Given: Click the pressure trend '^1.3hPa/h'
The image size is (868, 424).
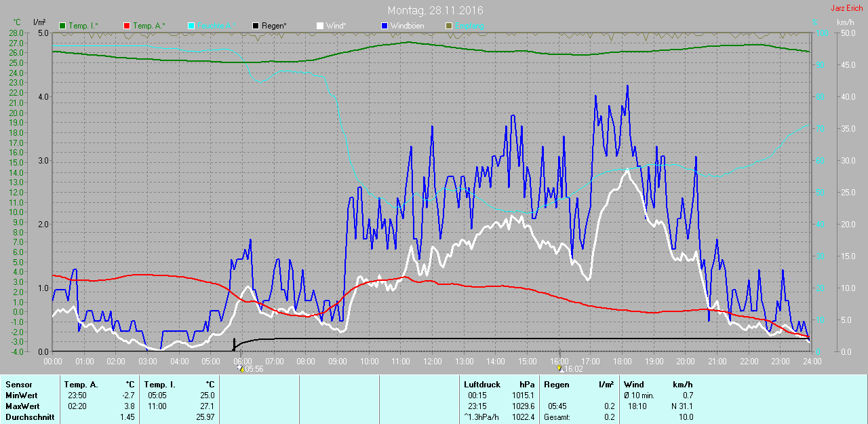Looking at the screenshot, I should [x=481, y=417].
